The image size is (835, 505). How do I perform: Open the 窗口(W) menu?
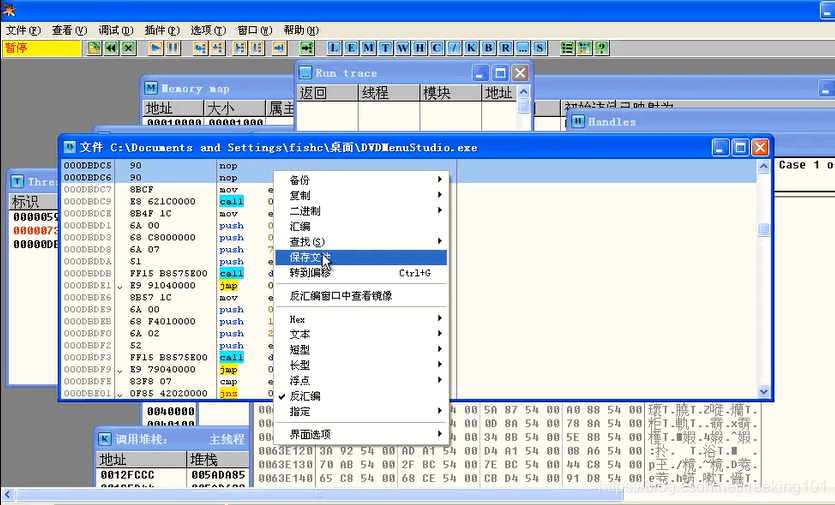tap(255, 30)
